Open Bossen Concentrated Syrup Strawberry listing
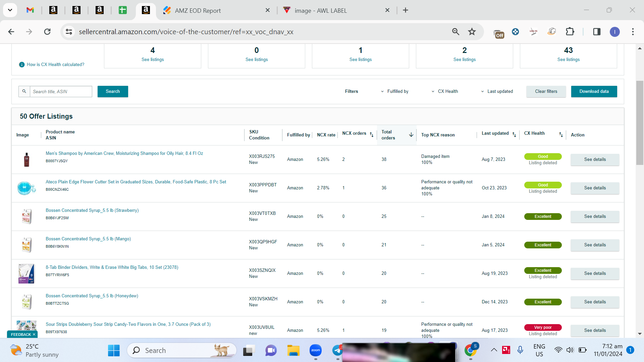Screen dimensions: 644x362 (x=92, y=210)
